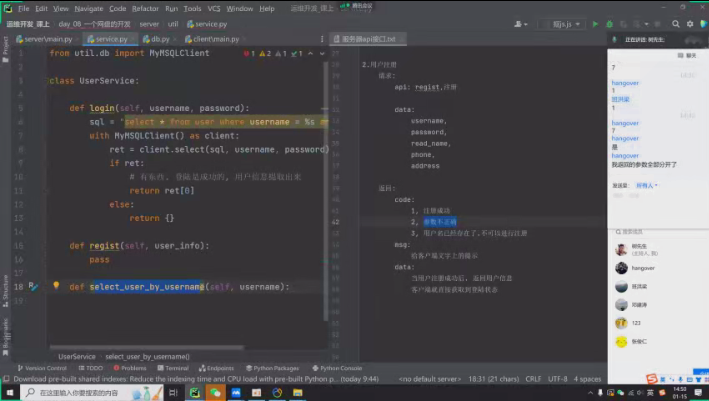
Task: Click the Windows taskbar search box
Action: pyautogui.click(x=92, y=392)
